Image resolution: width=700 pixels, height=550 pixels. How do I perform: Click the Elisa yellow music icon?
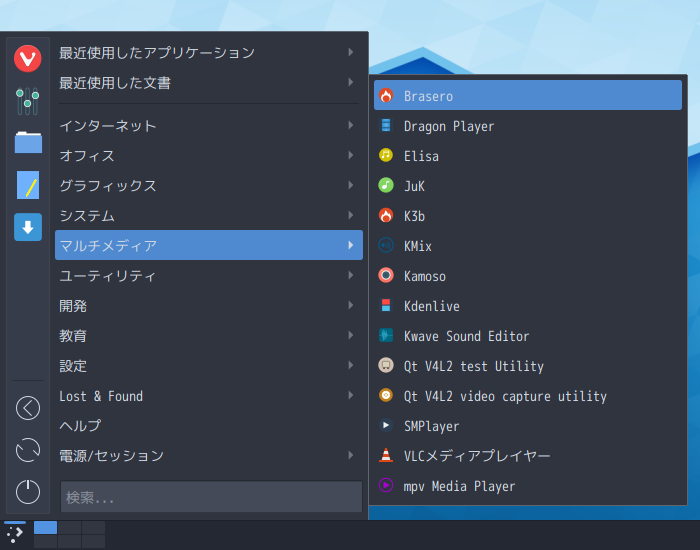386,155
